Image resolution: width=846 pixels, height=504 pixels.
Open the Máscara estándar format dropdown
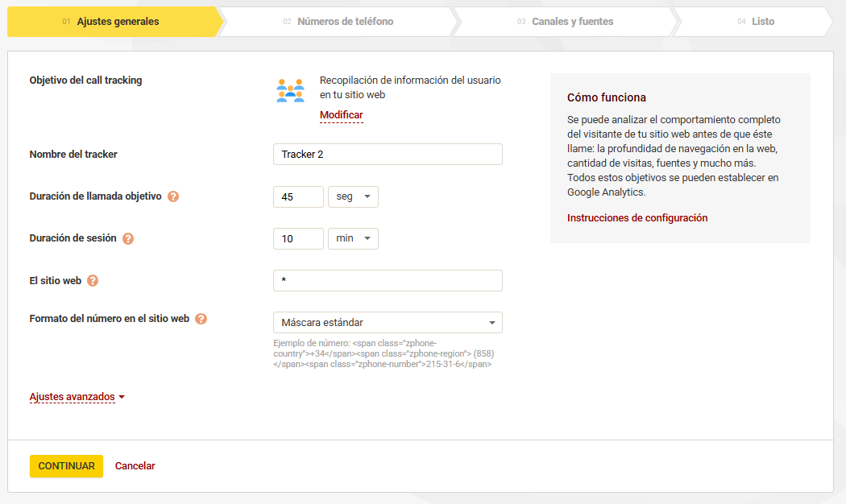tap(388, 323)
